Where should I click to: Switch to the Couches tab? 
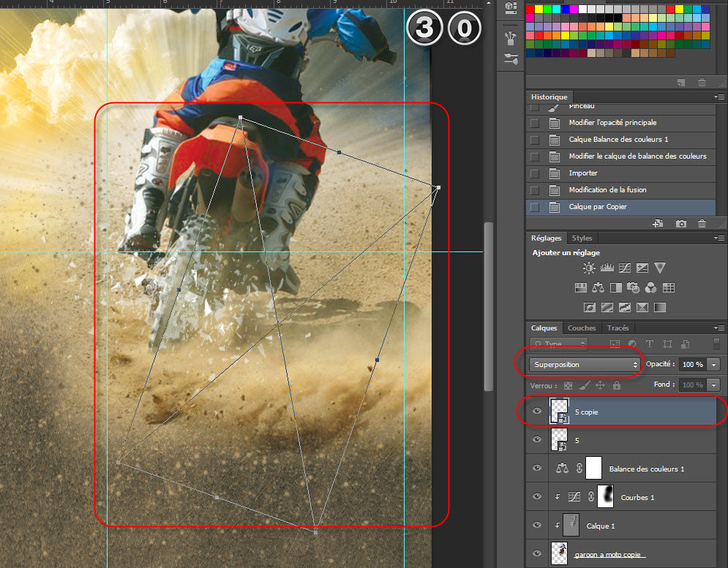pos(582,328)
